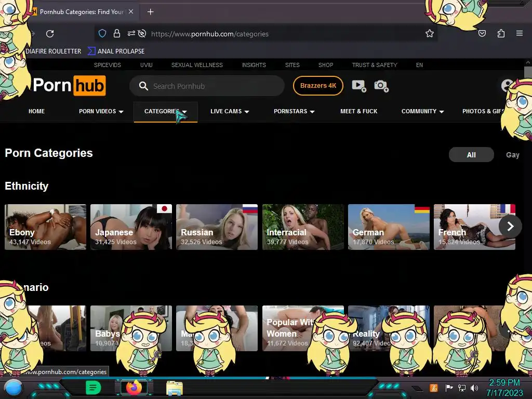
Task: Open the green notes app in taskbar
Action: coord(93,388)
